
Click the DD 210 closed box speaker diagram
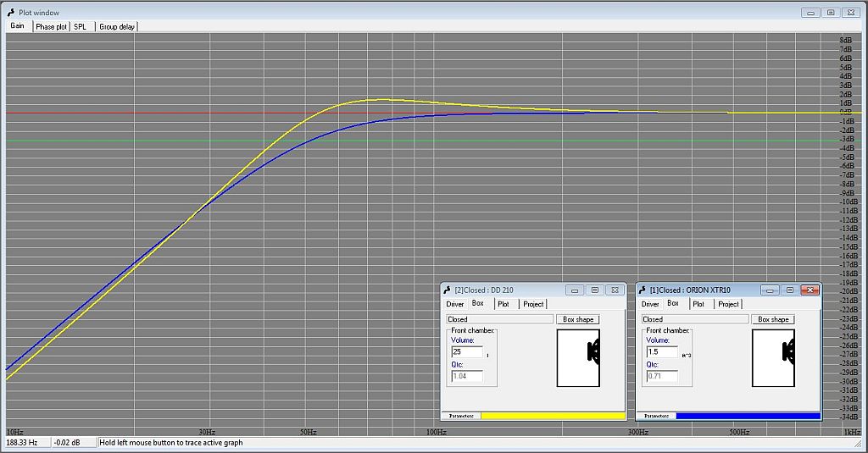pos(577,357)
